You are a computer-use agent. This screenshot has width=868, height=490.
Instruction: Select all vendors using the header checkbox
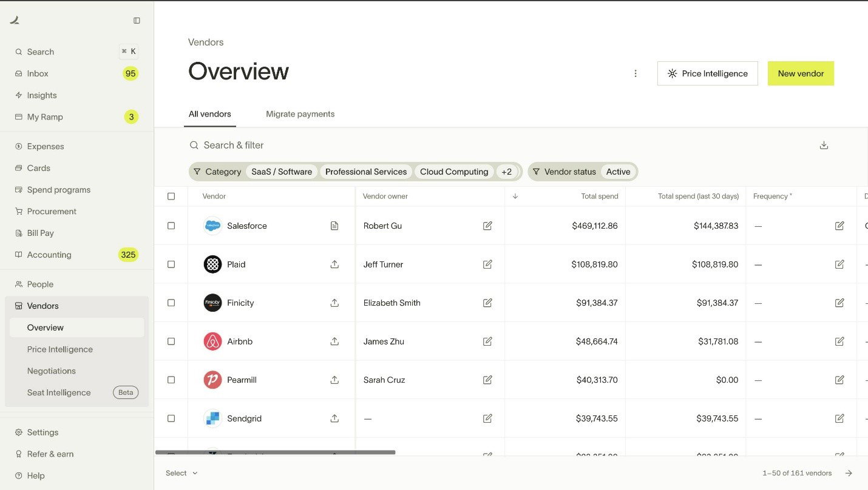(x=171, y=196)
